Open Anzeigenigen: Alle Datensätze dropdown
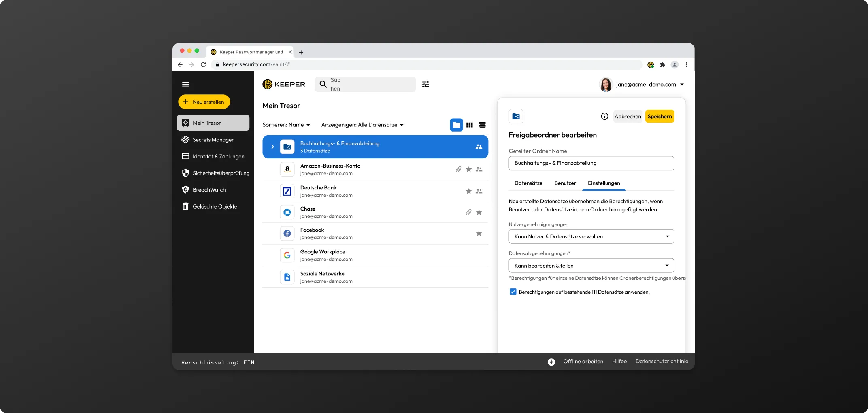The width and height of the screenshot is (868, 413). tap(362, 125)
